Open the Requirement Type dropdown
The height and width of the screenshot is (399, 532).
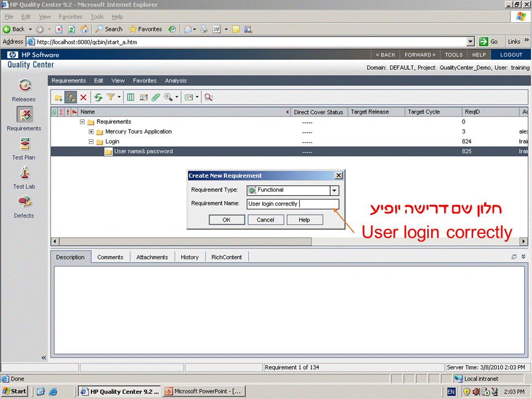tap(334, 190)
